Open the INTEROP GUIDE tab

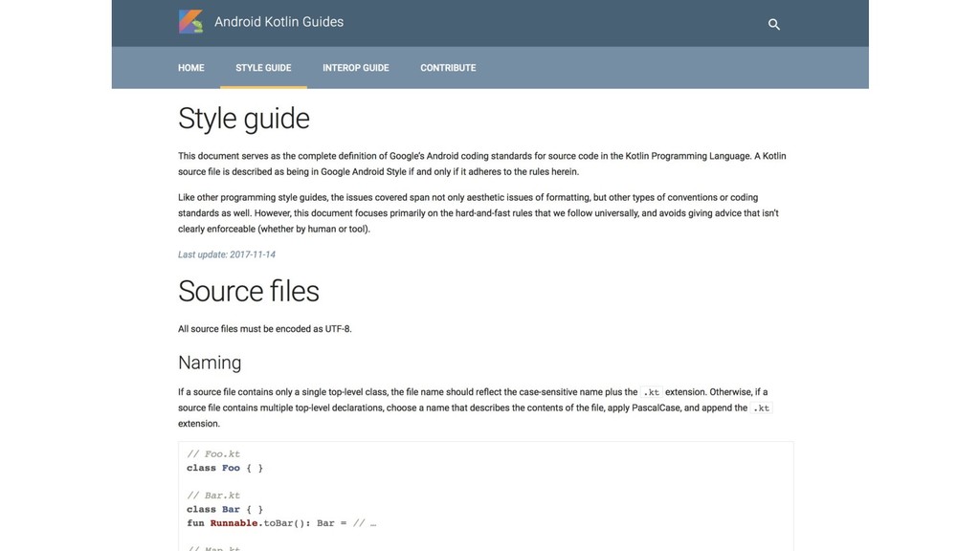[356, 68]
